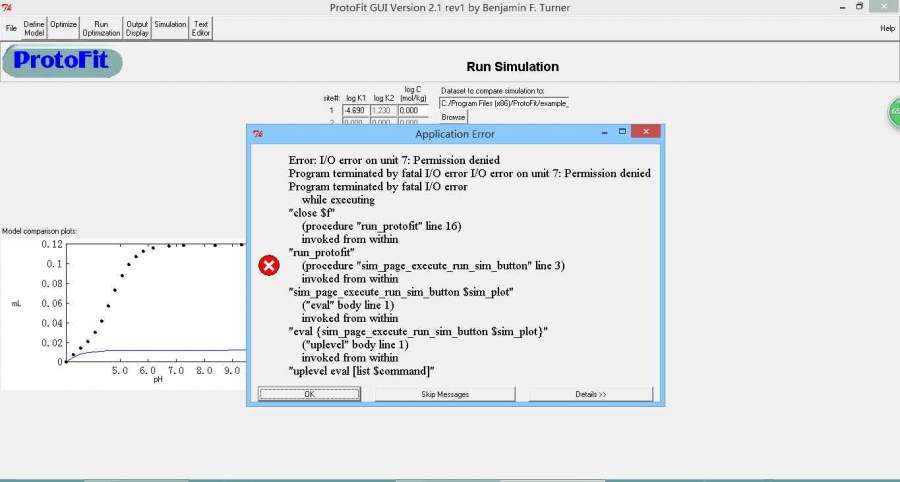Click the log C field for site 1

click(413, 110)
